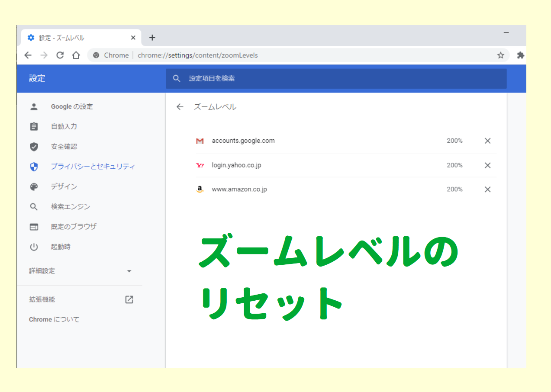Image resolution: width=551 pixels, height=392 pixels.
Task: Reload the page
Action: tap(60, 55)
